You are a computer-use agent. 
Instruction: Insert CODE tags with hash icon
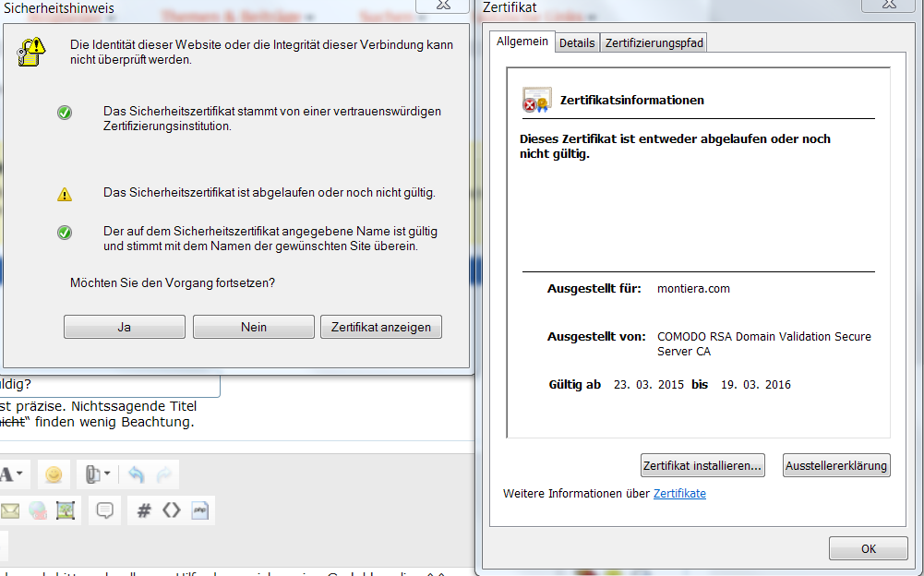coord(144,510)
